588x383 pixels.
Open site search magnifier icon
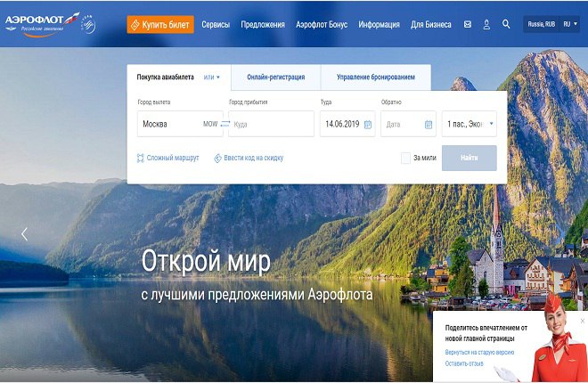point(506,24)
